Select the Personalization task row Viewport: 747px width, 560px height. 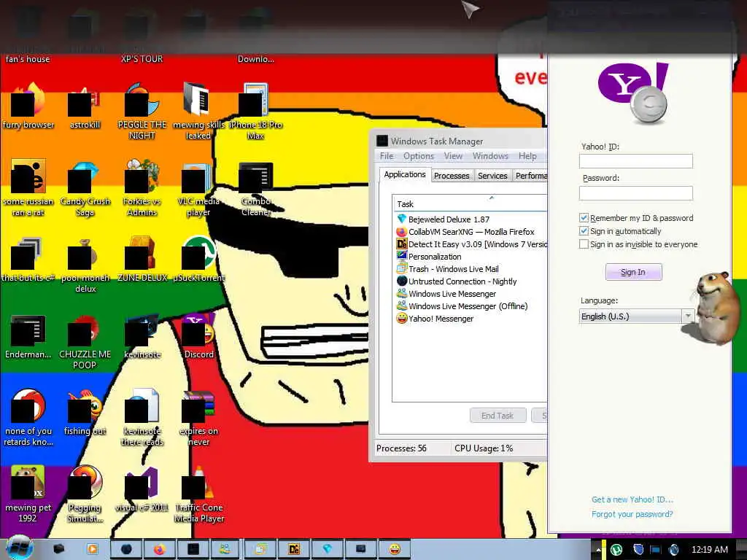(471, 256)
